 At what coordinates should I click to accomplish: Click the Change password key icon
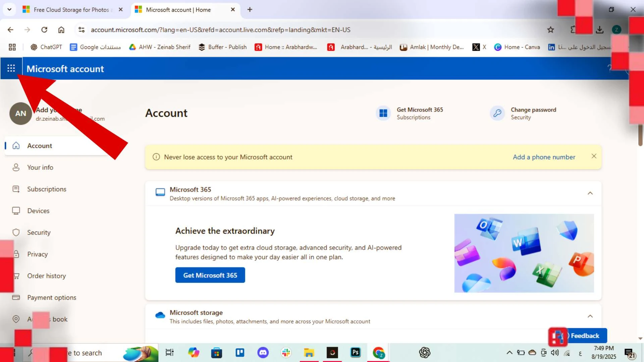(497, 113)
